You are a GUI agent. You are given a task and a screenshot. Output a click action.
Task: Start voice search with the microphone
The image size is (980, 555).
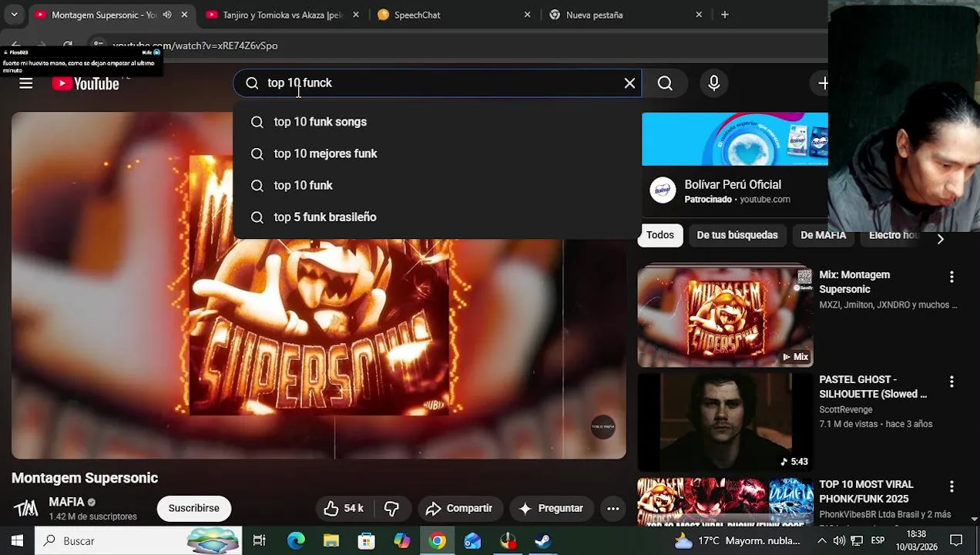click(714, 83)
